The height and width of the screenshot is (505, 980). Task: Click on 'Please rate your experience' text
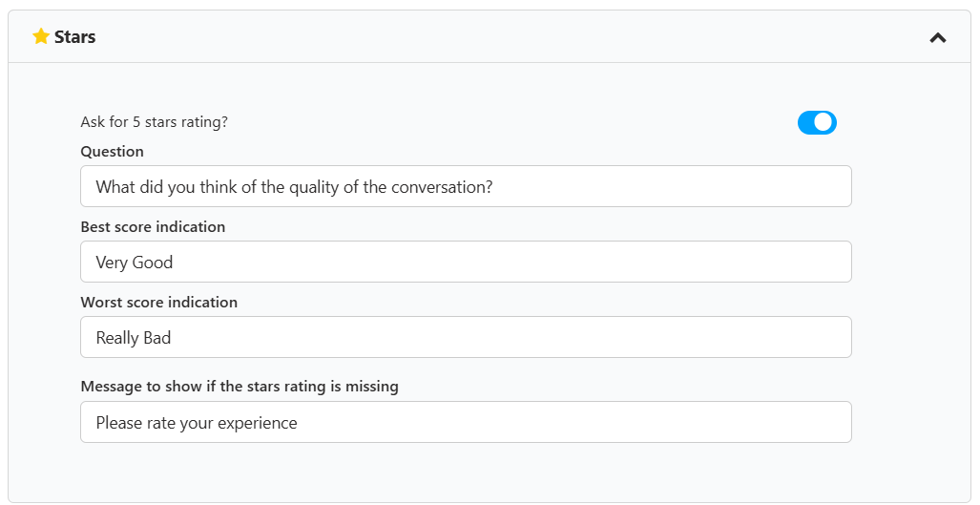click(x=197, y=423)
